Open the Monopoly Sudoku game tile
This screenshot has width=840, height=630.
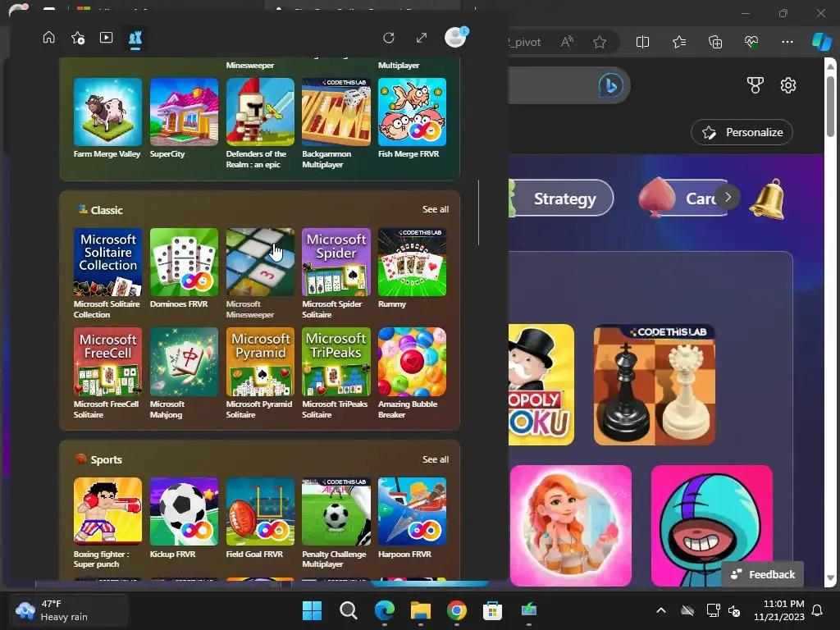point(541,385)
